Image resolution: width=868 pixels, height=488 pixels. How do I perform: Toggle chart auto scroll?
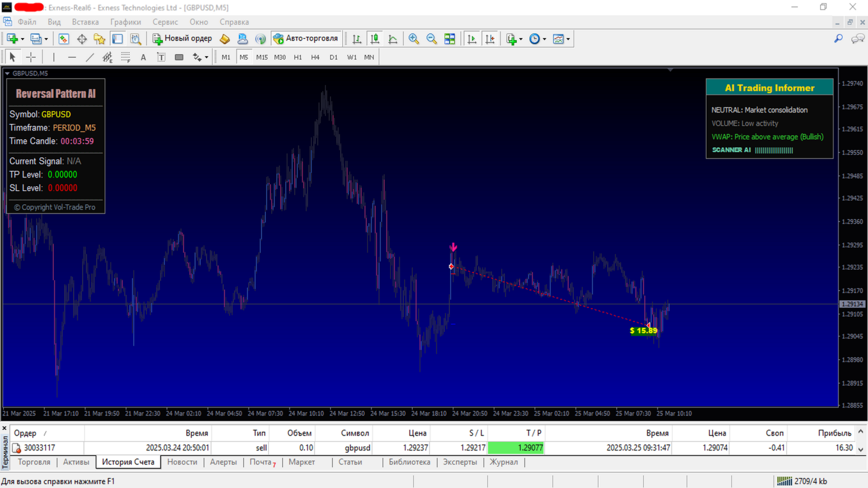472,39
